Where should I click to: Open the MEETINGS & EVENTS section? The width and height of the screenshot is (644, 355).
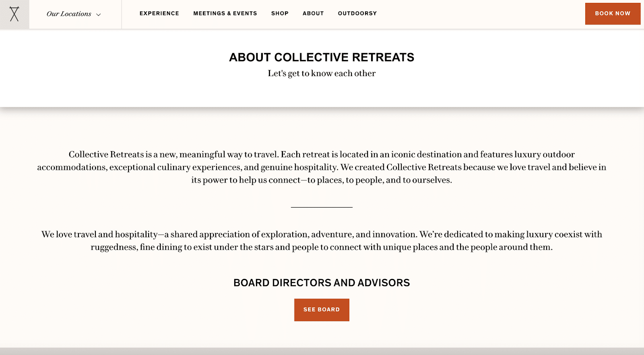(225, 13)
